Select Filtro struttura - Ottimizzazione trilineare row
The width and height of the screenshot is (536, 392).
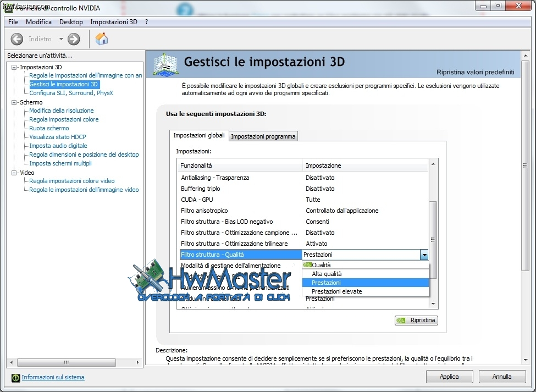pyautogui.click(x=303, y=244)
